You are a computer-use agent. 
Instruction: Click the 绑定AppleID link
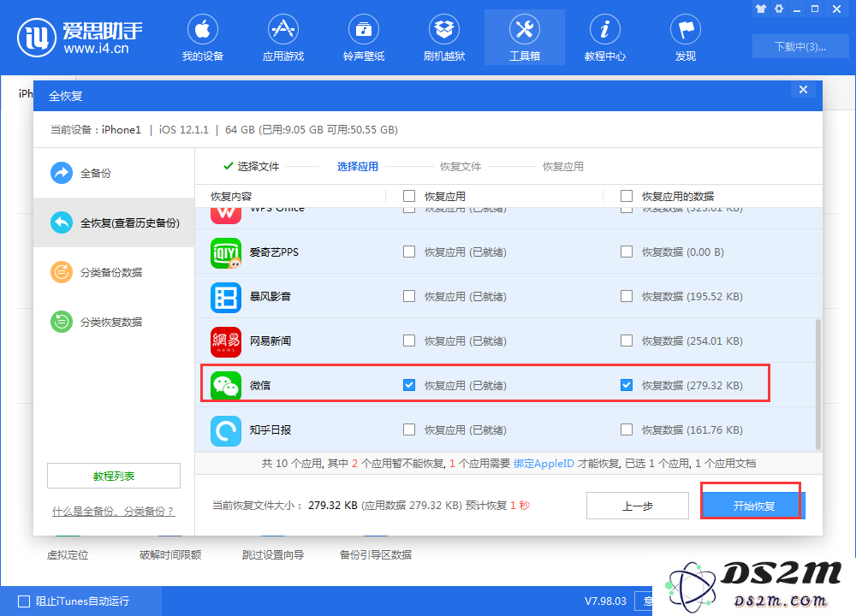coord(544,463)
